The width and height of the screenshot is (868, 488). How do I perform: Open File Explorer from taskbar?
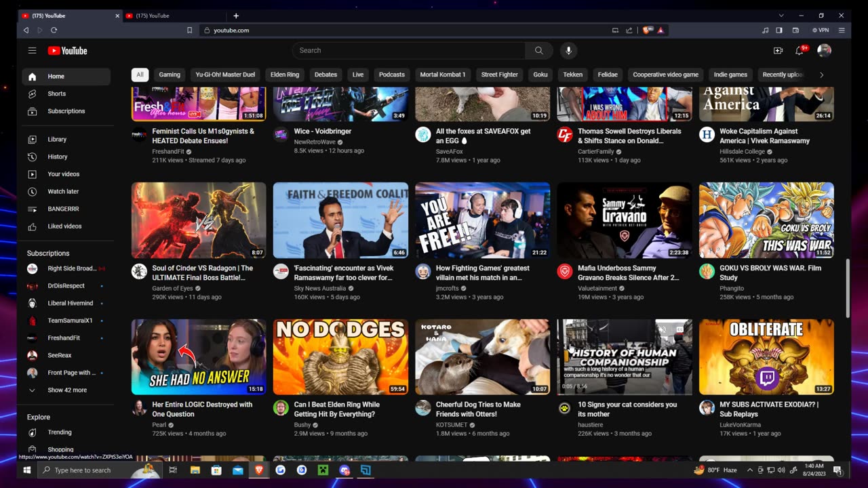click(195, 470)
